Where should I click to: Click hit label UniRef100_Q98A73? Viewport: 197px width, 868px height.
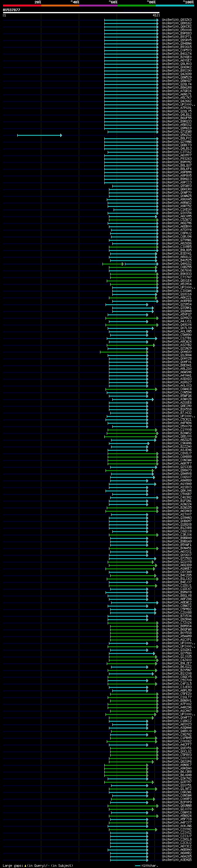click(177, 470)
